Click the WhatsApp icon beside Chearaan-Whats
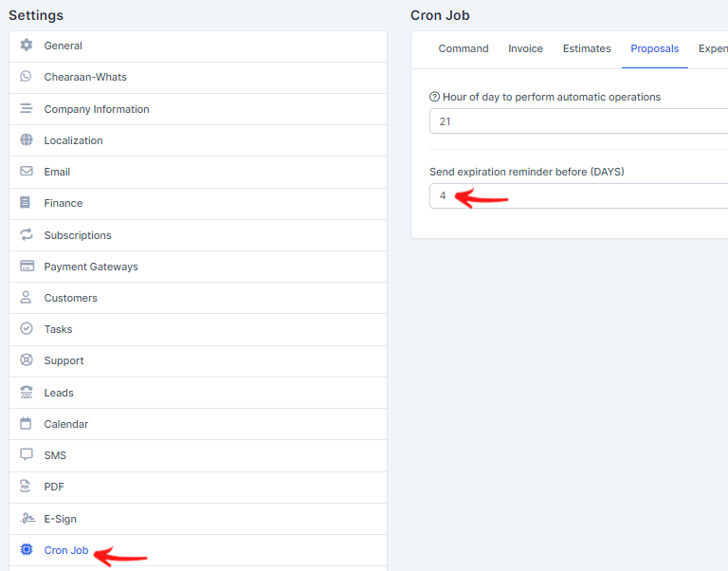The width and height of the screenshot is (728, 571). tap(27, 77)
